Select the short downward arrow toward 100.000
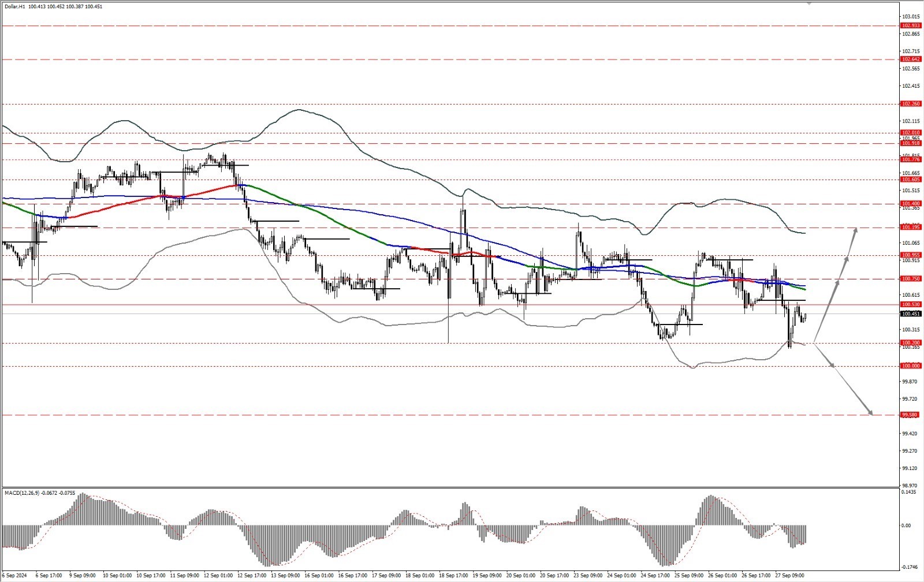The height and width of the screenshot is (582, 924). pos(825,355)
